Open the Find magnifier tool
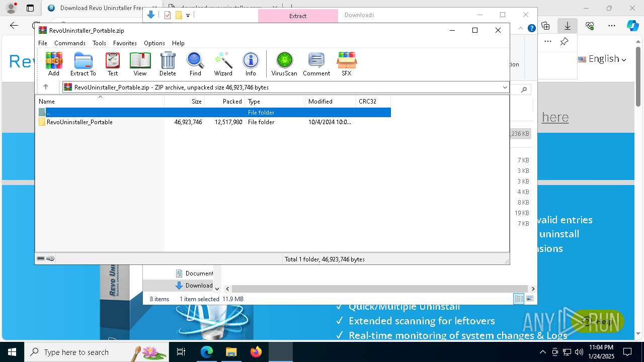Screen dimensions: 644x362 point(195,64)
